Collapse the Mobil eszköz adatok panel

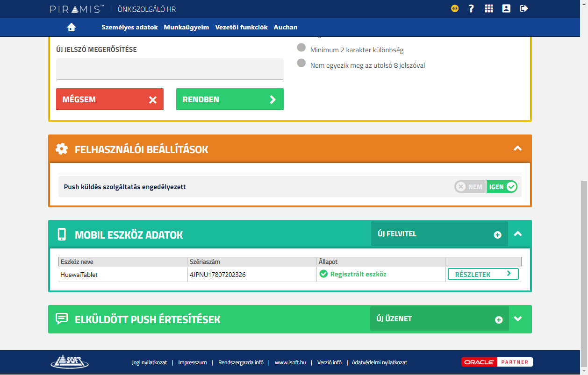517,234
